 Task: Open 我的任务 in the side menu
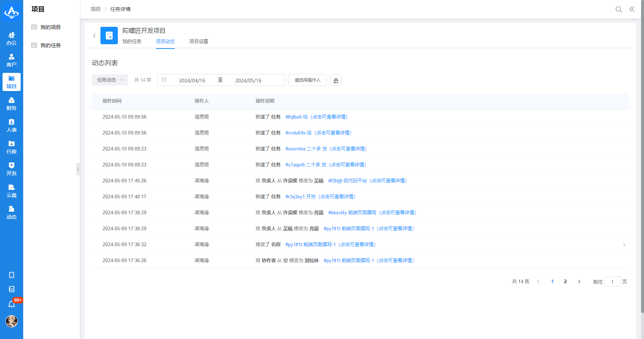pyautogui.click(x=51, y=45)
